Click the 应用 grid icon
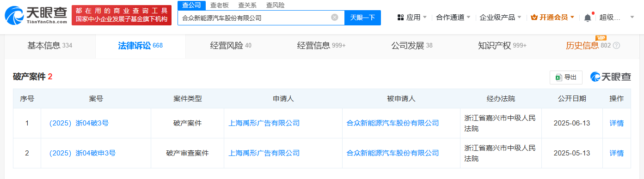Viewport: 644px width, 179px height. [x=400, y=18]
